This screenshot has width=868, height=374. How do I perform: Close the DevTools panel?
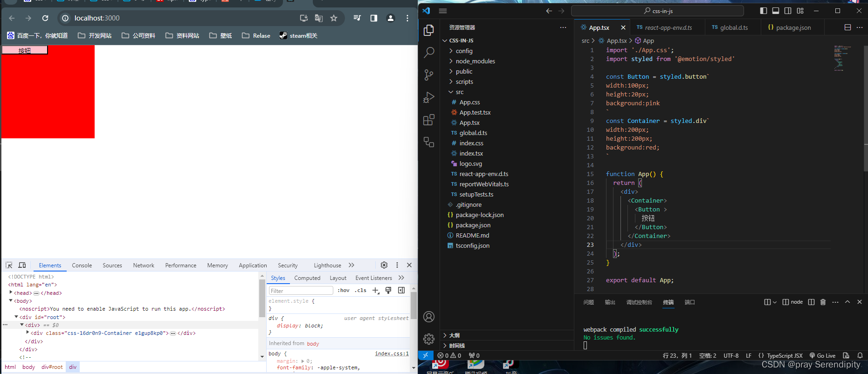[x=409, y=265]
